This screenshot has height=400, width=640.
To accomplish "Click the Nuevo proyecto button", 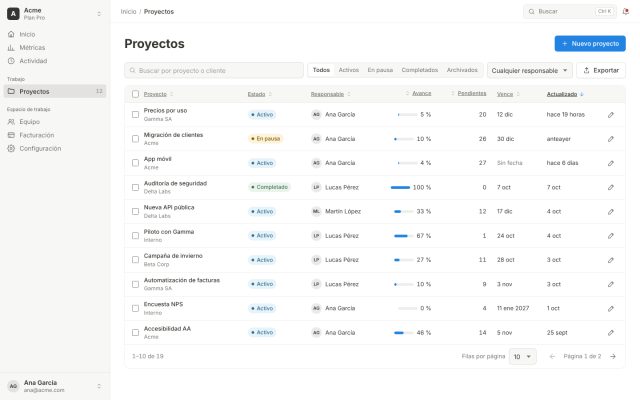I will pos(590,44).
